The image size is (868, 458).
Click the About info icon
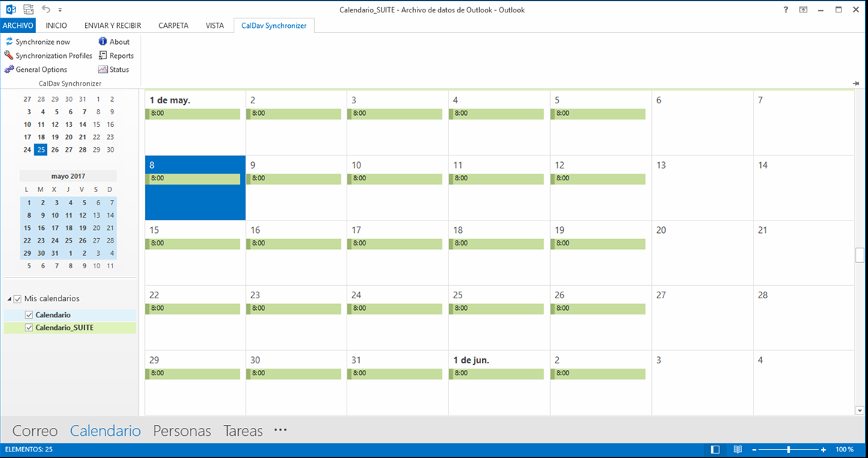click(103, 42)
